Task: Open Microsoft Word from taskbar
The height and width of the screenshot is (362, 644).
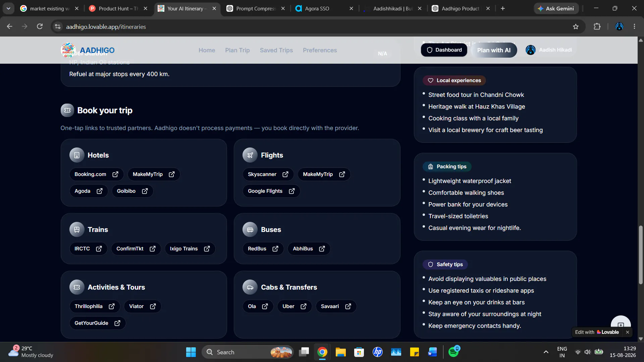Action: coord(432,352)
